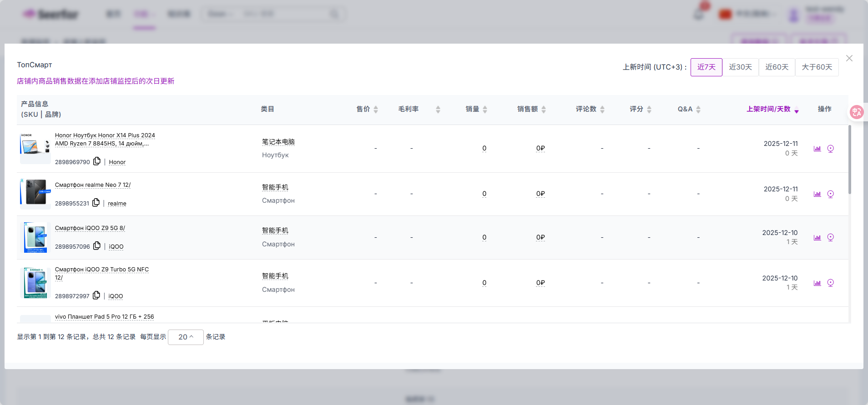Screen dimensions: 868x405
Task: Click monitor icon in iQOO Z9 Turbo row
Action: coord(830,283)
